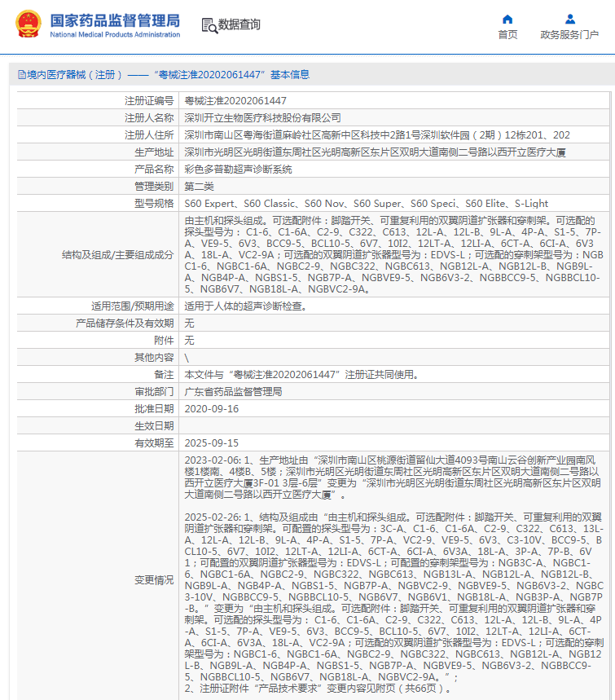Click the 备注 label

[164, 375]
